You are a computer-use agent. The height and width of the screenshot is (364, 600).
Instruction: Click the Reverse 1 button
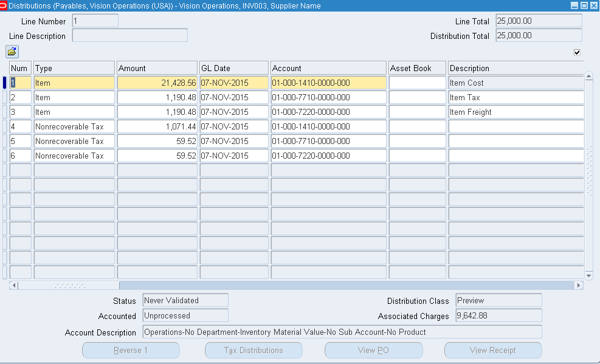pyautogui.click(x=131, y=350)
